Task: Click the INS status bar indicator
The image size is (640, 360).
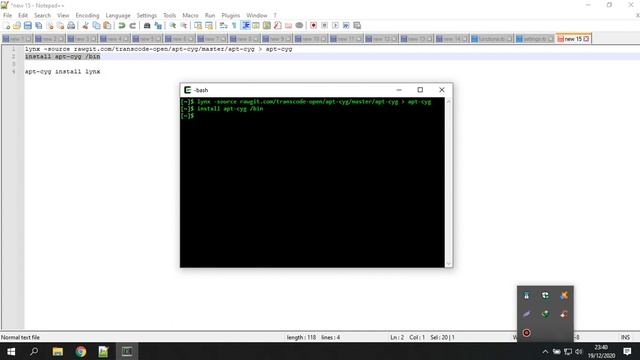Action: 625,337
